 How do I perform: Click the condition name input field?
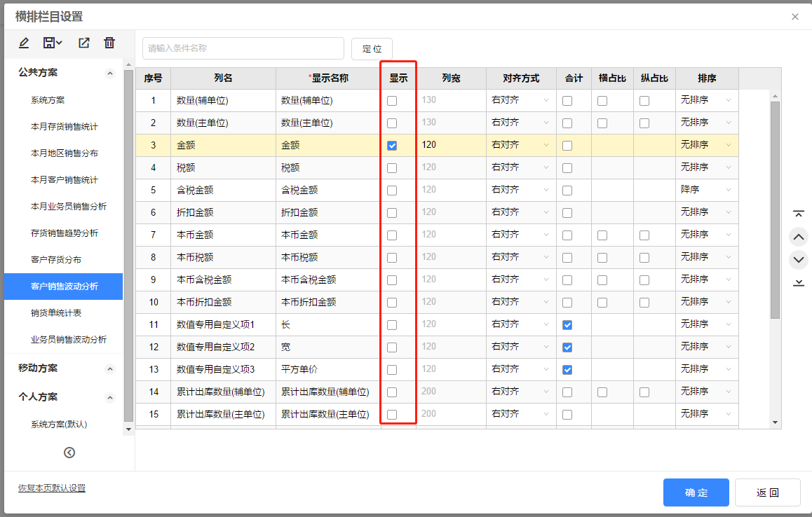pyautogui.click(x=242, y=49)
